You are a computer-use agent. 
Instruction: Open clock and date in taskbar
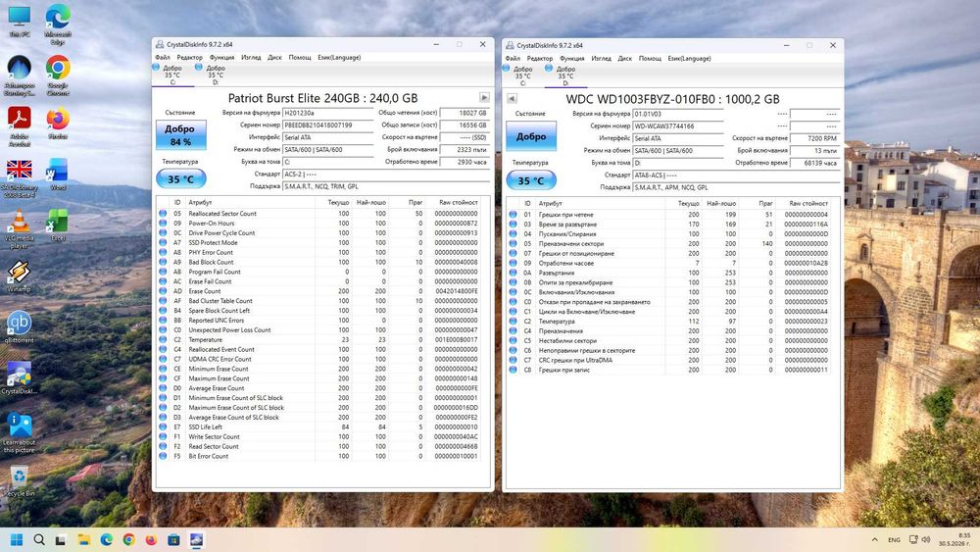(x=955, y=539)
